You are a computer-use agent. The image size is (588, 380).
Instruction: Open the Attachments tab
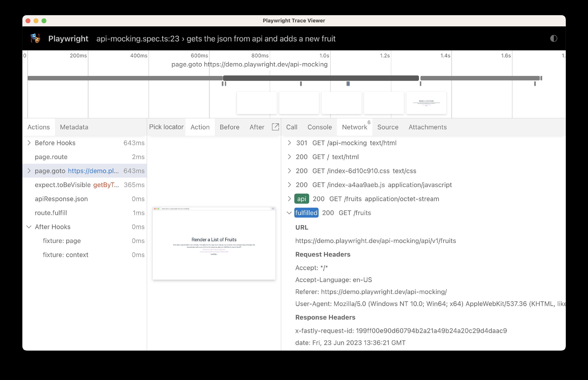pyautogui.click(x=428, y=127)
